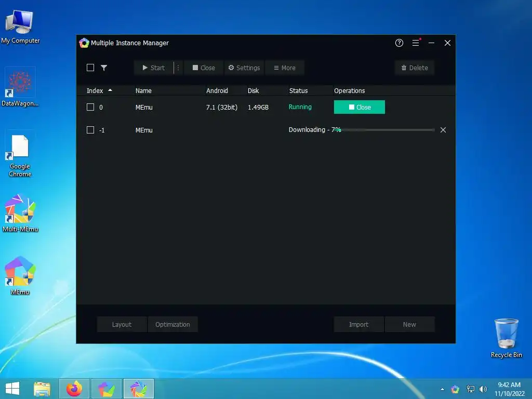
Task: Click the 1.49GB disk cell
Action: pyautogui.click(x=258, y=107)
